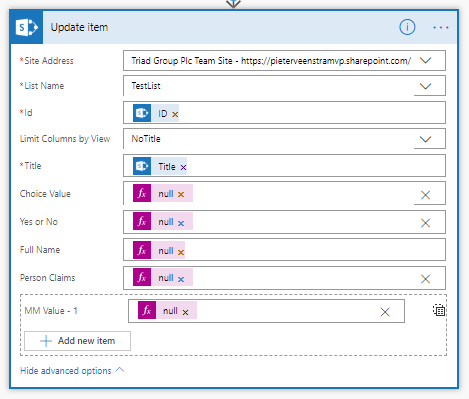Image resolution: width=469 pixels, height=399 pixels.
Task: Clear the Person Claims field with X
Action: [x=425, y=279]
